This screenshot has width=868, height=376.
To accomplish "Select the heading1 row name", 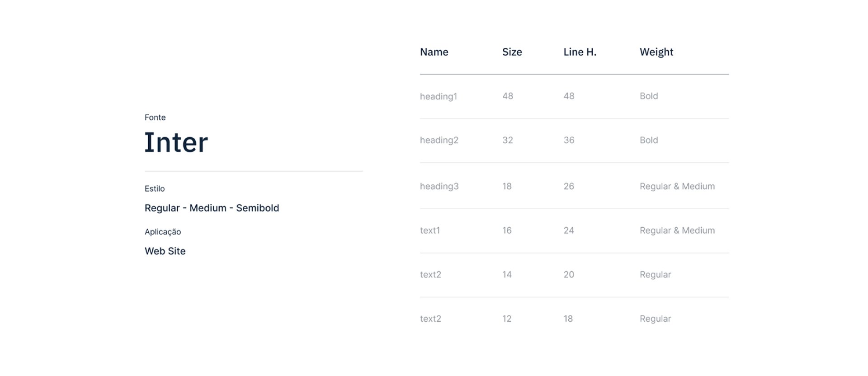I will 439,96.
